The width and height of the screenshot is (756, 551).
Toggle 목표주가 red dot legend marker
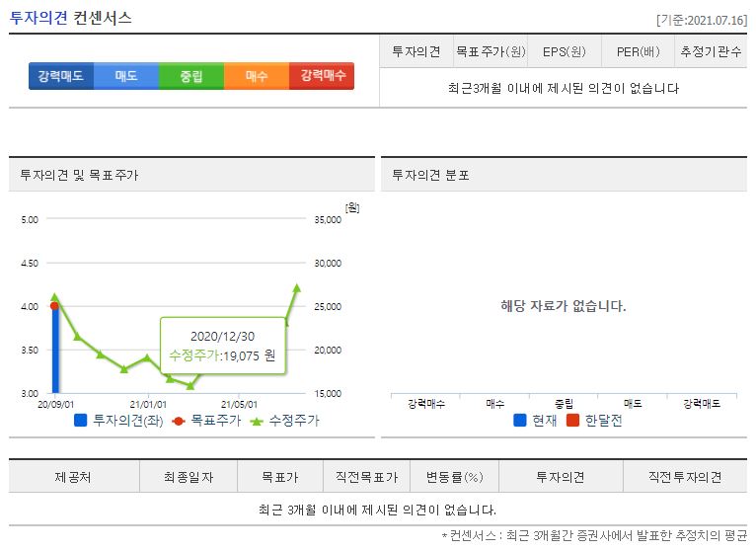pyautogui.click(x=179, y=422)
